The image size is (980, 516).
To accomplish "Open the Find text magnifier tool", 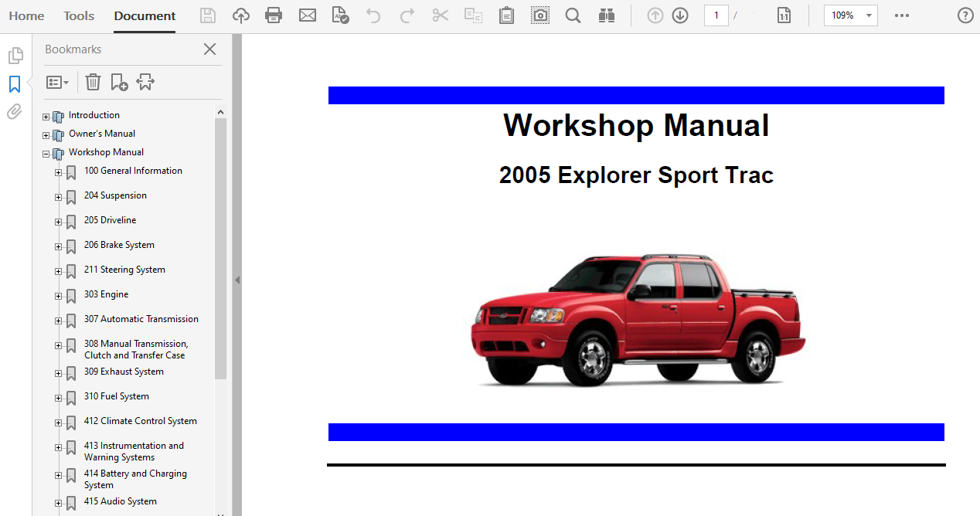I will [x=573, y=15].
